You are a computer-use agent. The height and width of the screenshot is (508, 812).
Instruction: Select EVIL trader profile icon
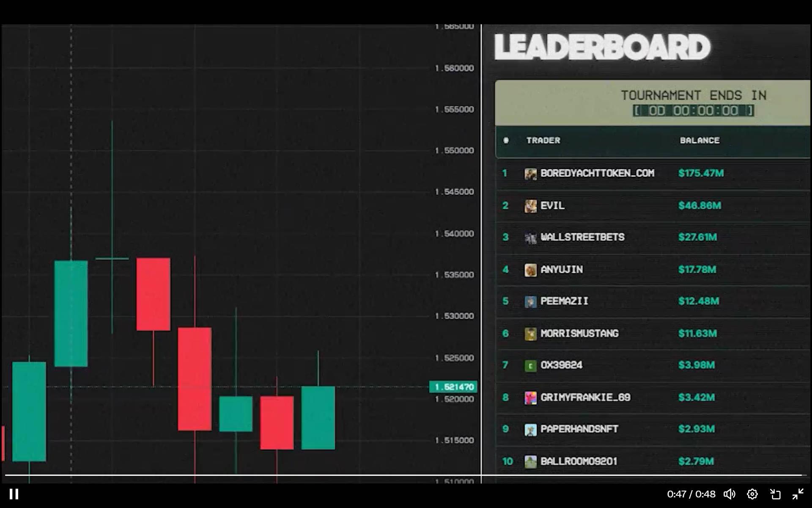530,205
